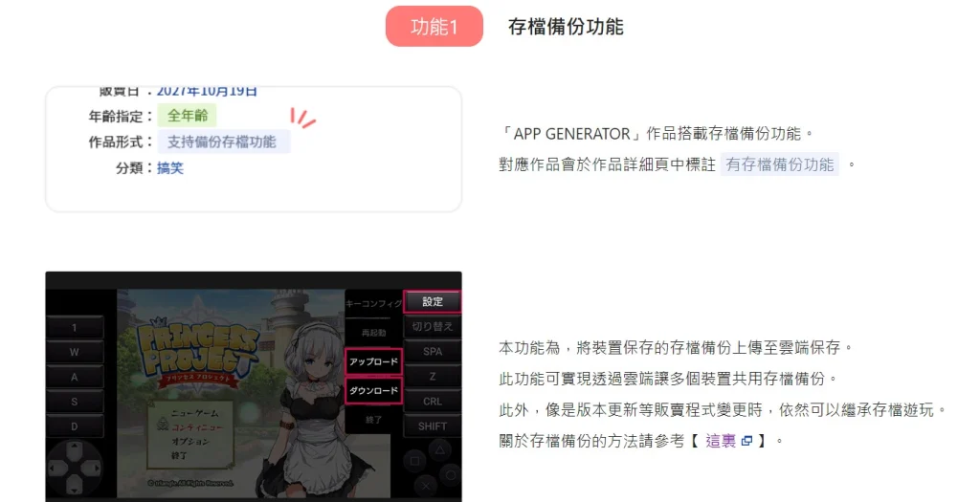The image size is (980, 502).
Task: Tap the W virtual key
Action: click(x=75, y=352)
